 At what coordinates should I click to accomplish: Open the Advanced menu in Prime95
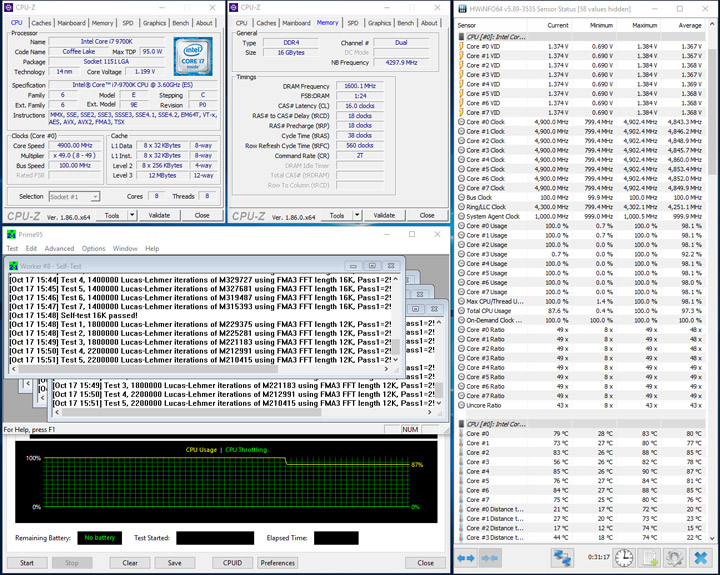coord(59,248)
